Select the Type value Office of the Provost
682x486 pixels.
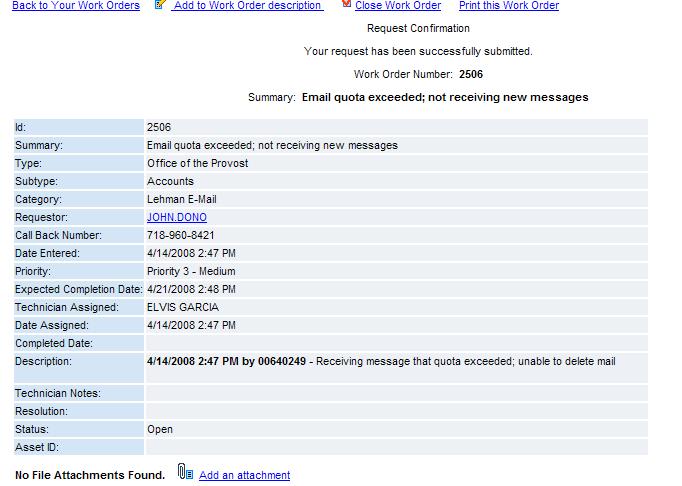197,163
